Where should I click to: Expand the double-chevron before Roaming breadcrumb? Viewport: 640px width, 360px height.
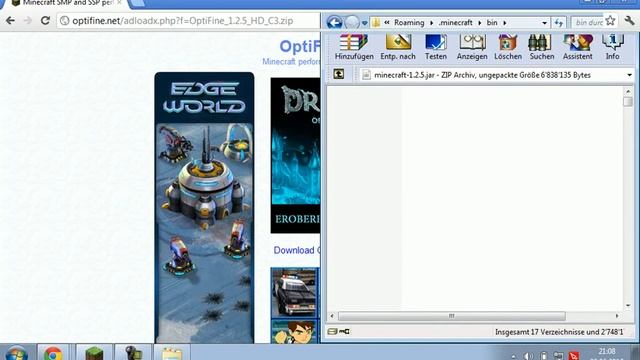(387, 22)
